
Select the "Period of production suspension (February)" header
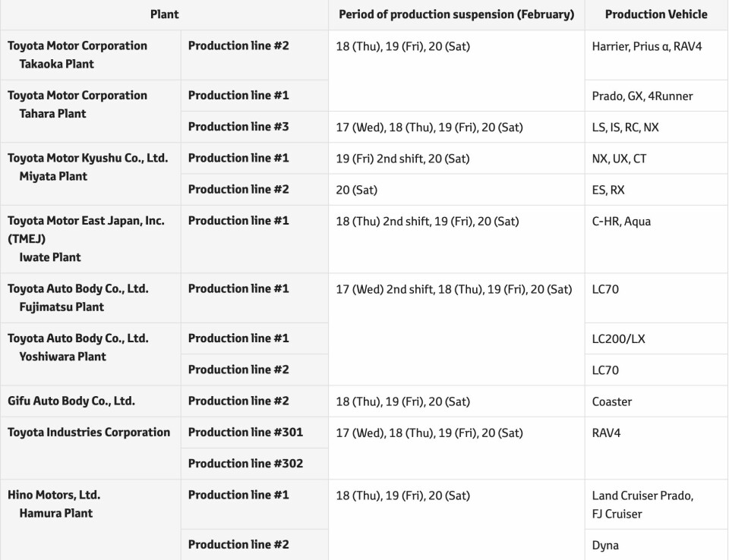[456, 14]
